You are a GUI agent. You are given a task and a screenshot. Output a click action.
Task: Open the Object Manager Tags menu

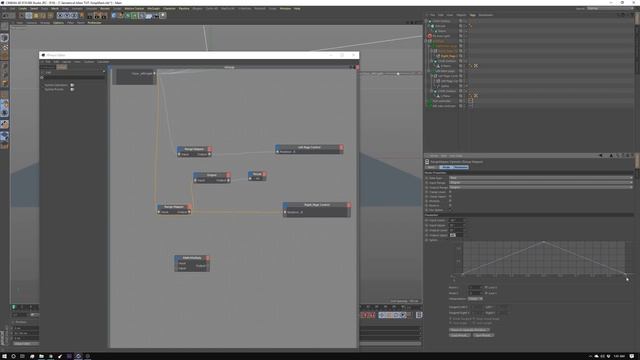(473, 15)
